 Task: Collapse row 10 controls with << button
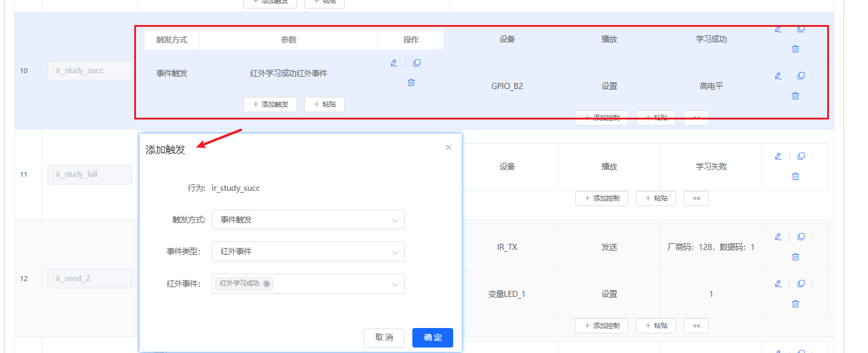click(x=695, y=117)
